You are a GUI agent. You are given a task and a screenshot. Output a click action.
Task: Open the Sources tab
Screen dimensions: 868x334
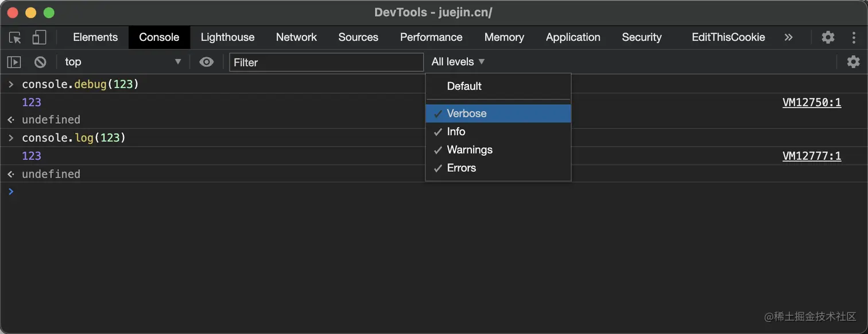(x=358, y=37)
